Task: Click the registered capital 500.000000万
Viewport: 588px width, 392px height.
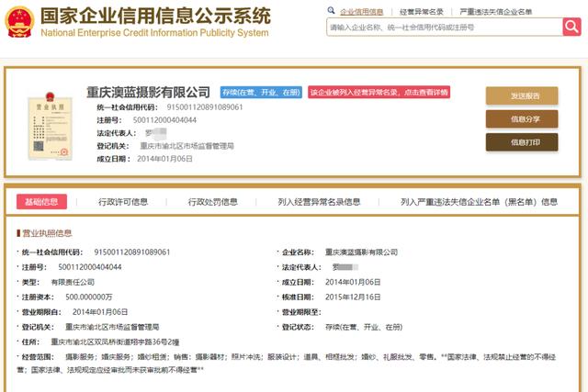Action: tap(89, 297)
